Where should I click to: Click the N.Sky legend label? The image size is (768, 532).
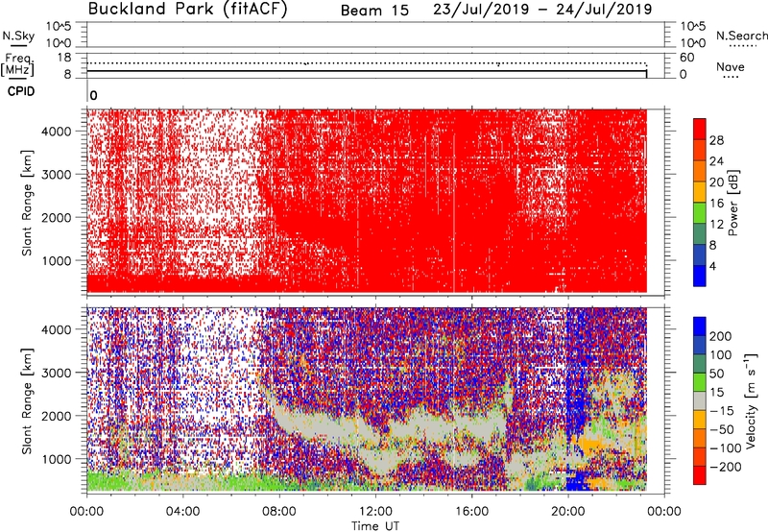point(18,36)
